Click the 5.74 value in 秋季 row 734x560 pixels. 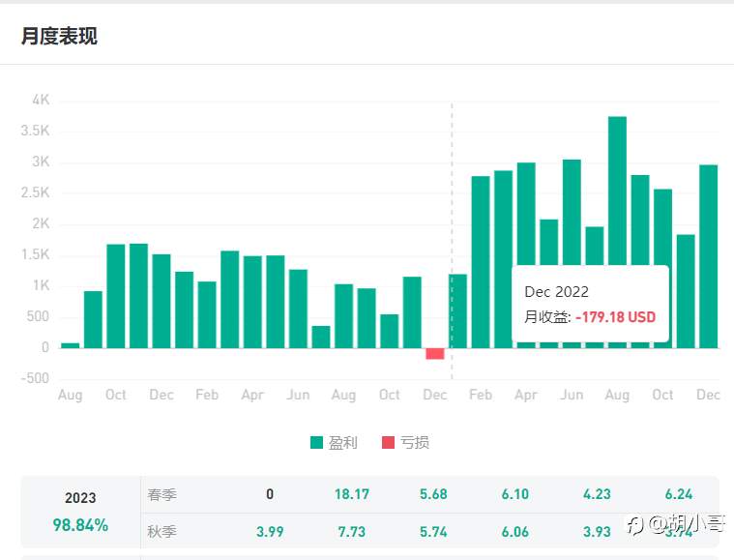pos(433,532)
